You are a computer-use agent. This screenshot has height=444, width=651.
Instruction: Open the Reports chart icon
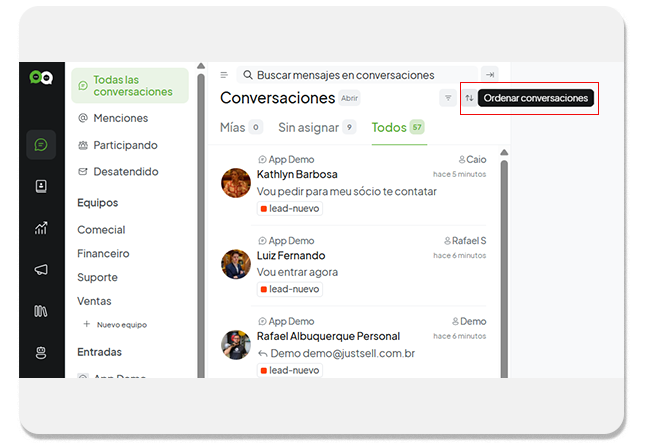[x=41, y=228]
